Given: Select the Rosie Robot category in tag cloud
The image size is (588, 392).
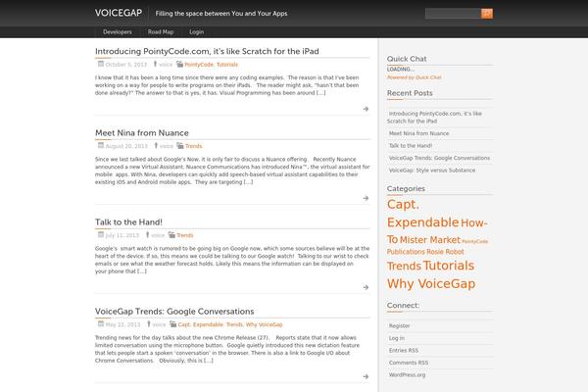Looking at the screenshot, I should click(446, 252).
